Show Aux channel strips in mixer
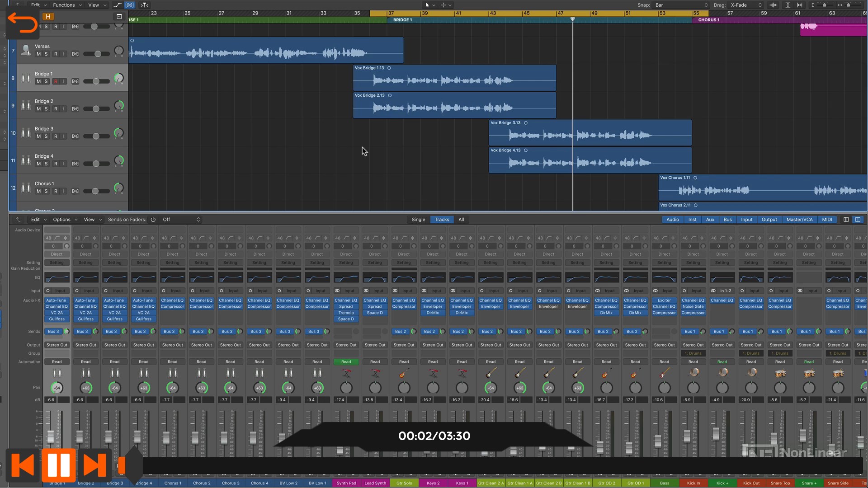The width and height of the screenshot is (868, 488). [x=710, y=220]
